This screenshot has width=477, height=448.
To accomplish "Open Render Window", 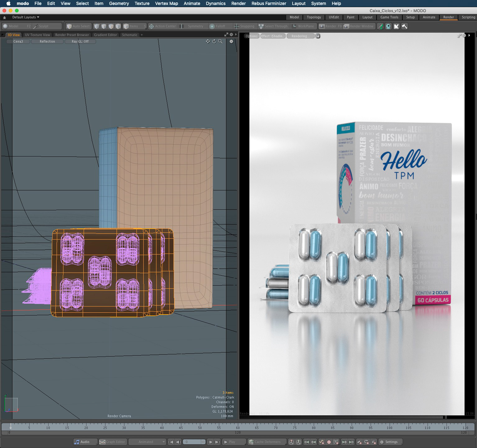I will click(x=359, y=26).
